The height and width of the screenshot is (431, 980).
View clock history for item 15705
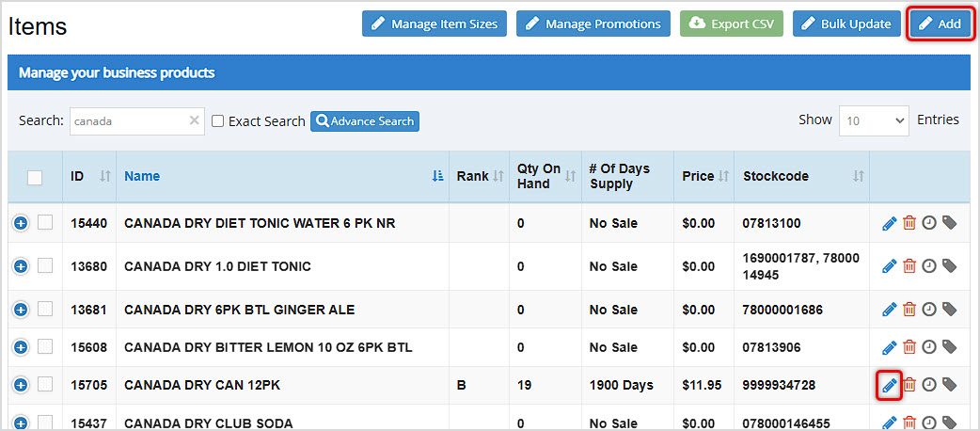pos(929,385)
